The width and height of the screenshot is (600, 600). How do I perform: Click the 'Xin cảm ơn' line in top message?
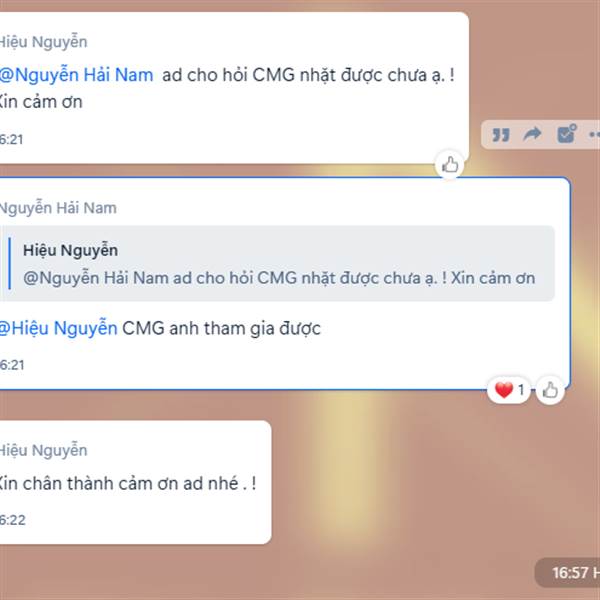(x=40, y=102)
